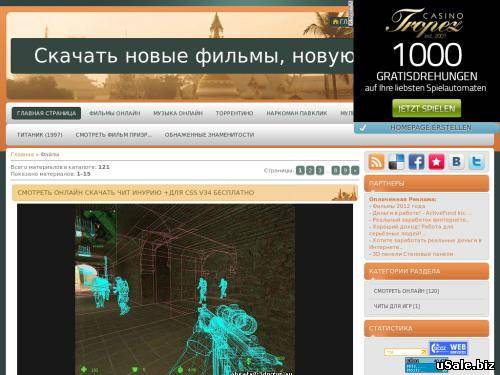Viewport: 500px width, 375px height.
Task: Click the blue statistics counter below WEB badge
Action: point(422,365)
